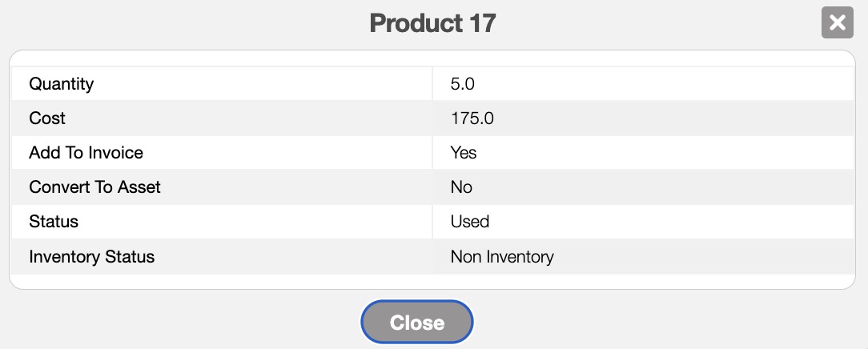The height and width of the screenshot is (349, 868).
Task: Click the quantity value 5.0
Action: (x=468, y=83)
